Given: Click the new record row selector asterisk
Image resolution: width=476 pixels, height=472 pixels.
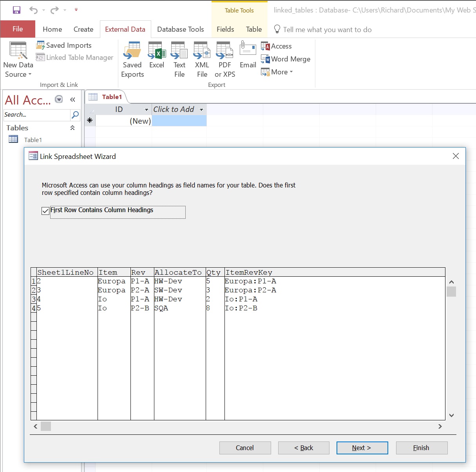Looking at the screenshot, I should [90, 121].
